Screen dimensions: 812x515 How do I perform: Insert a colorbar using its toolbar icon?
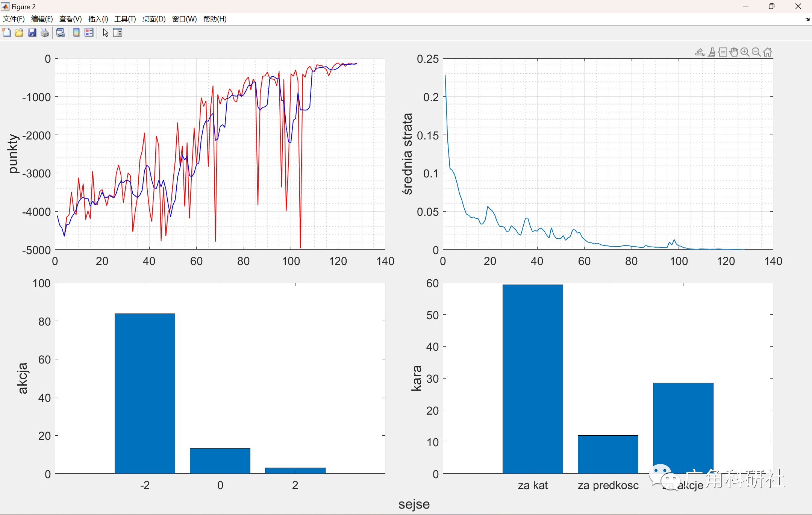pyautogui.click(x=76, y=33)
